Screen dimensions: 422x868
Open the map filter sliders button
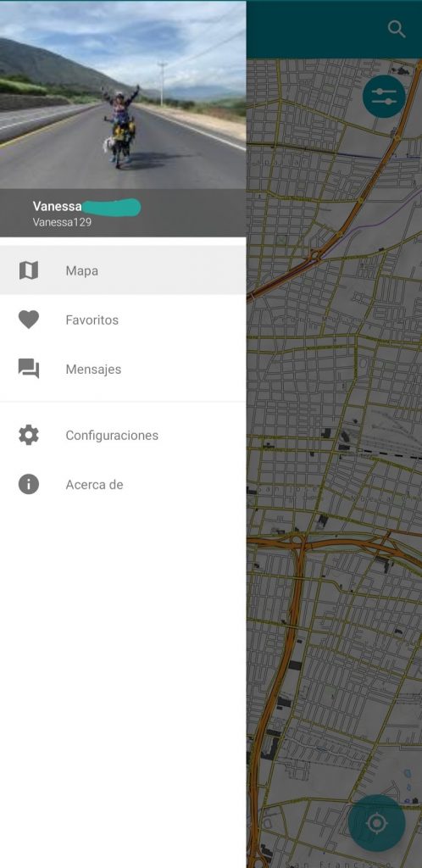[x=384, y=97]
